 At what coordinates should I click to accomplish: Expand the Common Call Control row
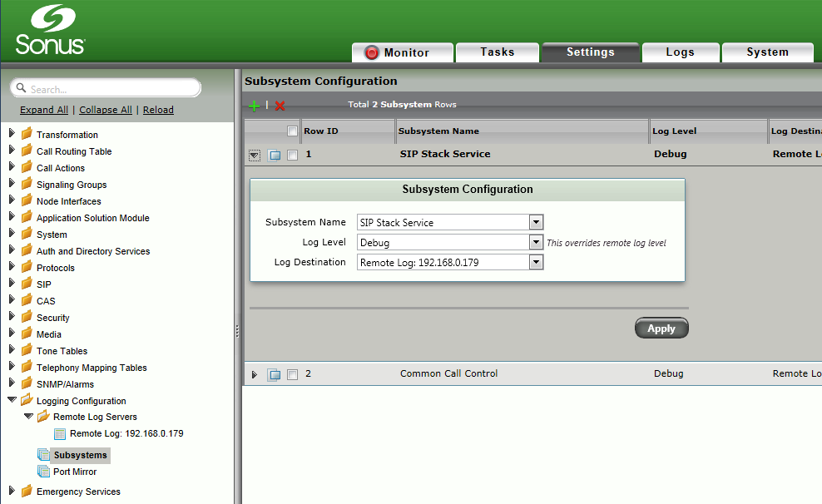254,374
